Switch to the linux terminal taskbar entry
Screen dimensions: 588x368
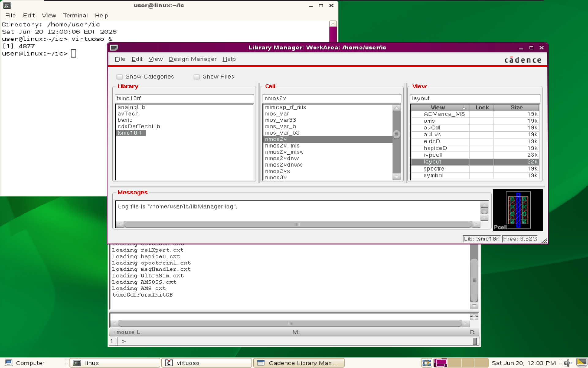click(x=115, y=363)
